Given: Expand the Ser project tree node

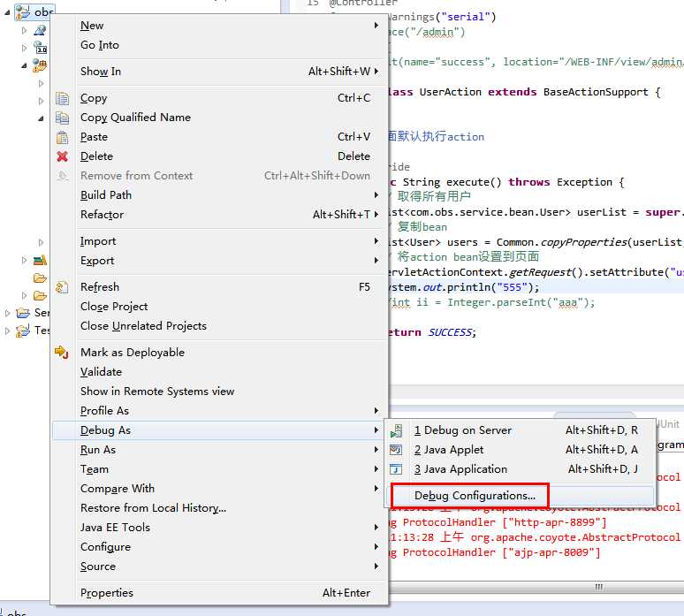Looking at the screenshot, I should pyautogui.click(x=7, y=313).
